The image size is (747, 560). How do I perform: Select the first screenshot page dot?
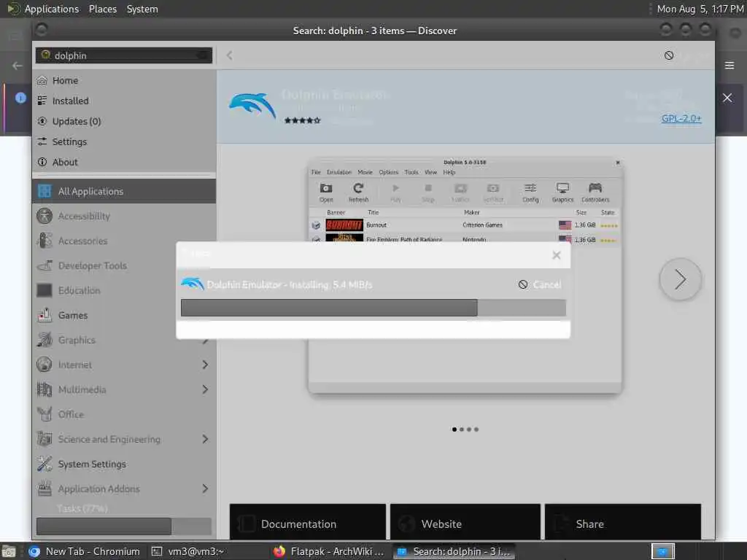pyautogui.click(x=454, y=429)
